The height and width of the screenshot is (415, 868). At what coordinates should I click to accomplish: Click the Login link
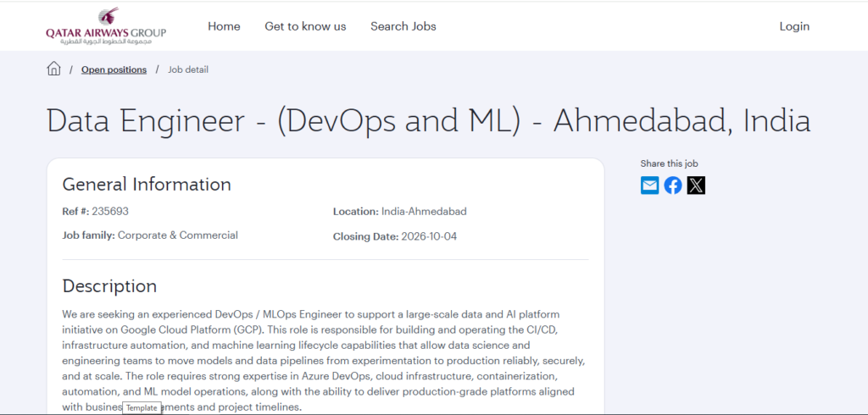click(794, 26)
